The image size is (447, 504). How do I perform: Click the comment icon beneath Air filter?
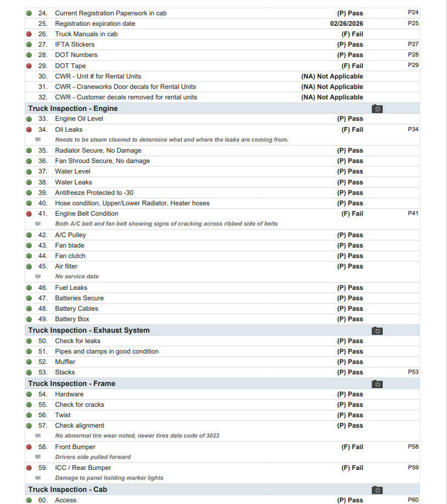click(38, 277)
